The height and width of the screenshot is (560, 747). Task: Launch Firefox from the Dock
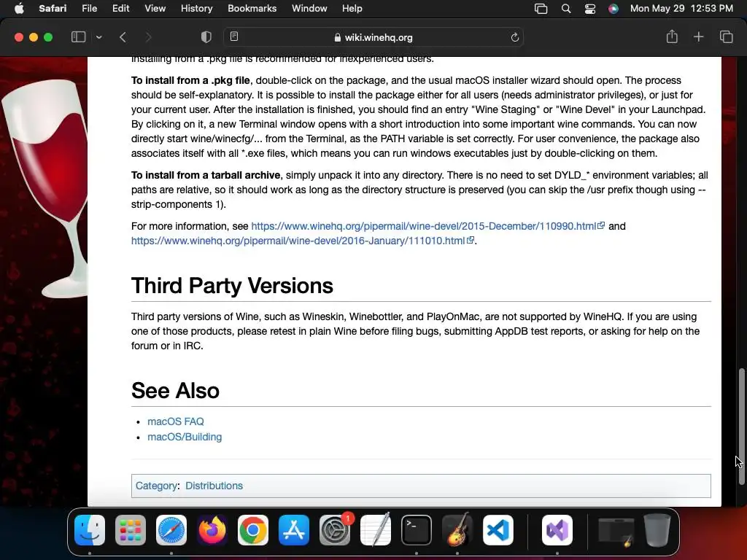click(x=212, y=530)
